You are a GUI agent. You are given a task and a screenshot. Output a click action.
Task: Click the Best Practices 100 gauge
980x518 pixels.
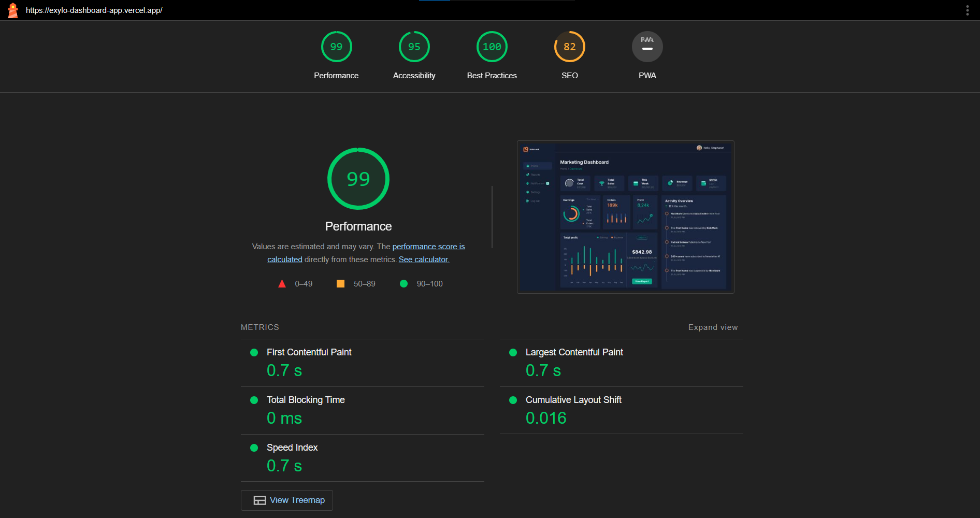492,46
